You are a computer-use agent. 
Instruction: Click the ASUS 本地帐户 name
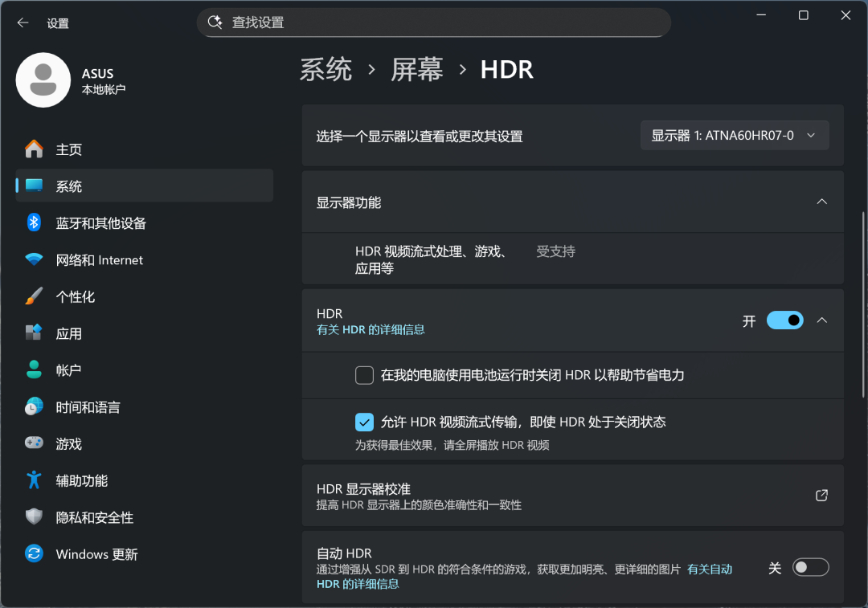pyautogui.click(x=104, y=81)
